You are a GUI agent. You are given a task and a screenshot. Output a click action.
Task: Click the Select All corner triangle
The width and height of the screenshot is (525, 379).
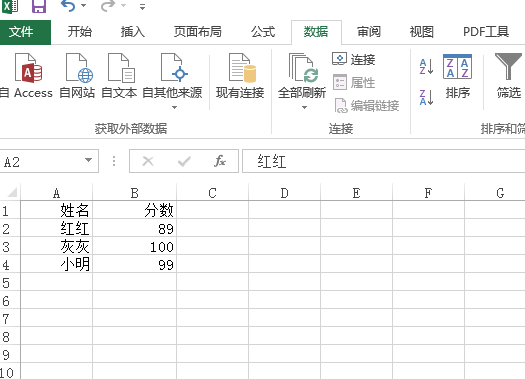coord(11,193)
